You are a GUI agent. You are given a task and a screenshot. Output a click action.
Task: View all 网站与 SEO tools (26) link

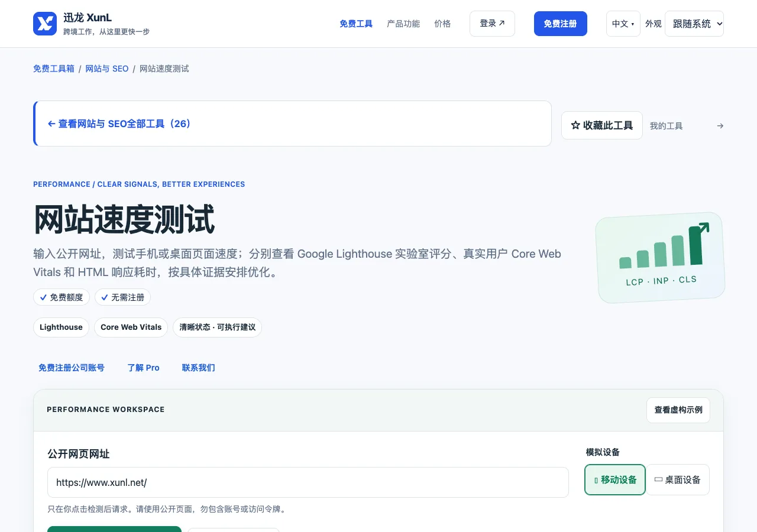119,124
